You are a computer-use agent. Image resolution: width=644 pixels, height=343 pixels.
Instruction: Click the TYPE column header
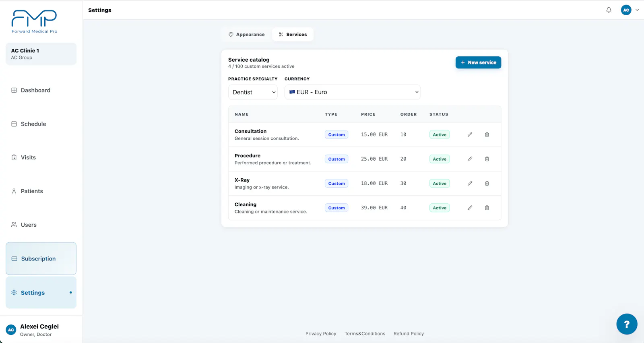coord(331,114)
